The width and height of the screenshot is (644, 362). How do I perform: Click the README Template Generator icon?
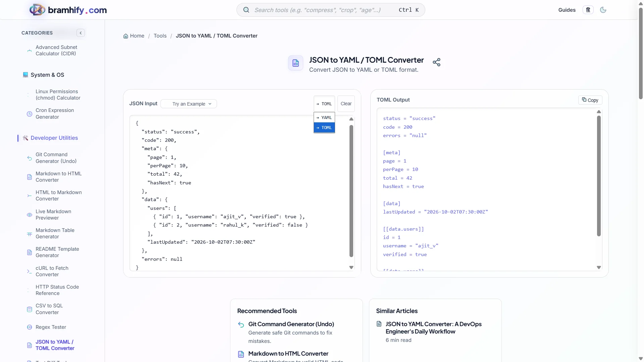coord(30,252)
